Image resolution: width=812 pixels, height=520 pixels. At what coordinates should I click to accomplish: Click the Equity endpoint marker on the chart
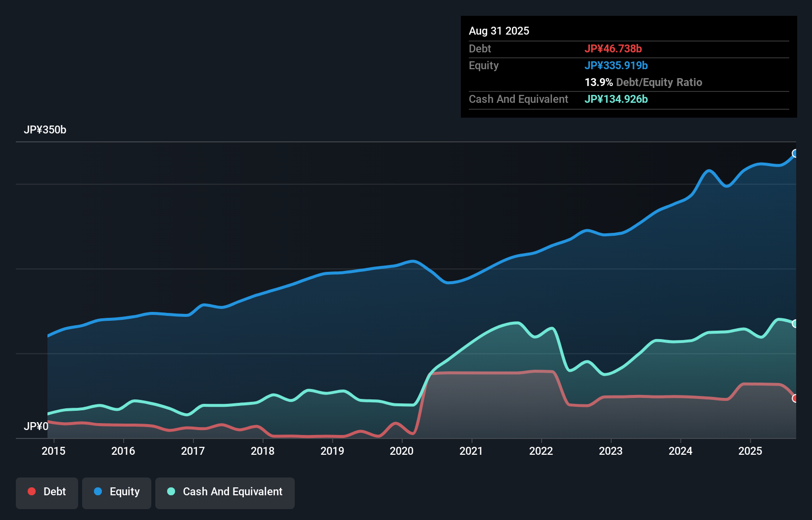(795, 153)
